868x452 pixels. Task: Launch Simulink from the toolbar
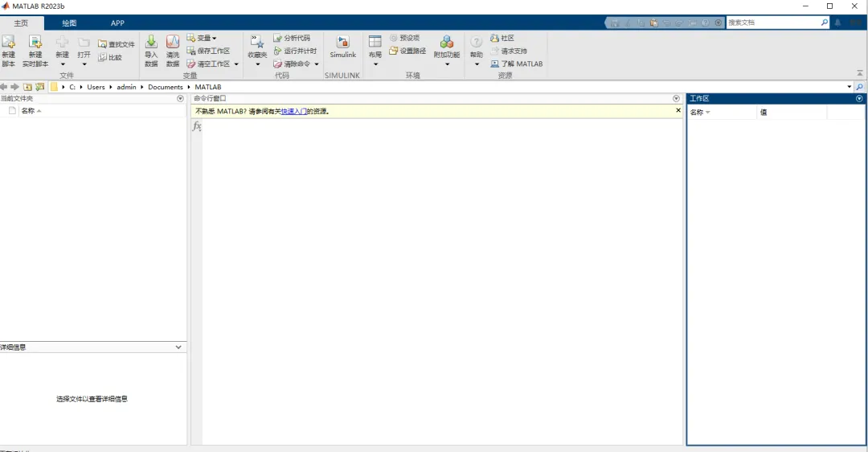click(x=343, y=47)
